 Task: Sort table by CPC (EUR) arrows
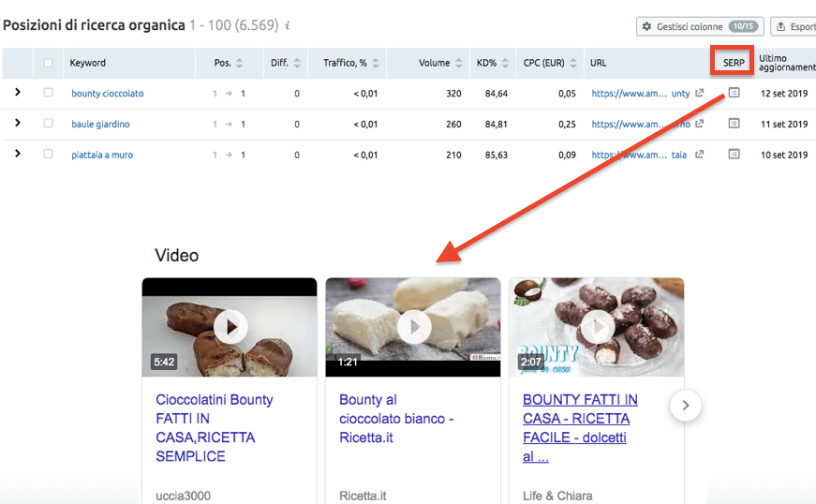pos(573,63)
